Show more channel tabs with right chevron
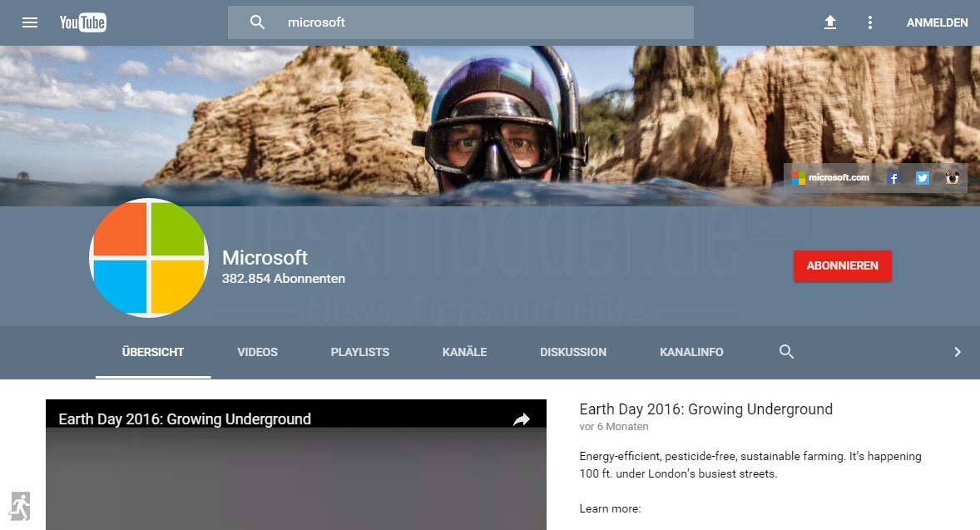The width and height of the screenshot is (980, 530). [957, 352]
